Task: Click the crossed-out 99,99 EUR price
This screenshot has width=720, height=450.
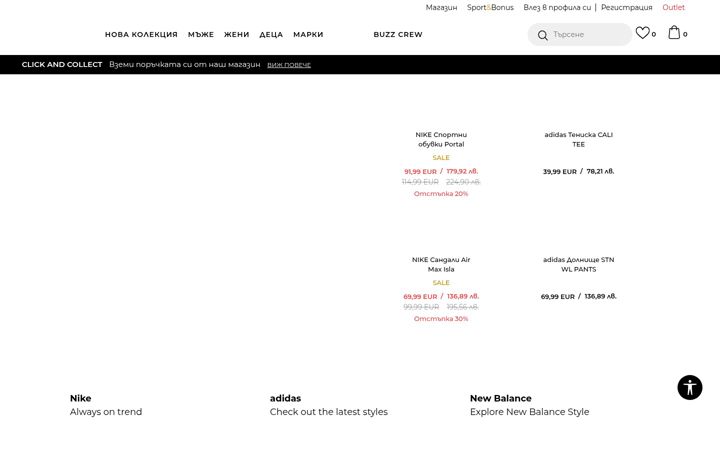Action: pyautogui.click(x=421, y=307)
